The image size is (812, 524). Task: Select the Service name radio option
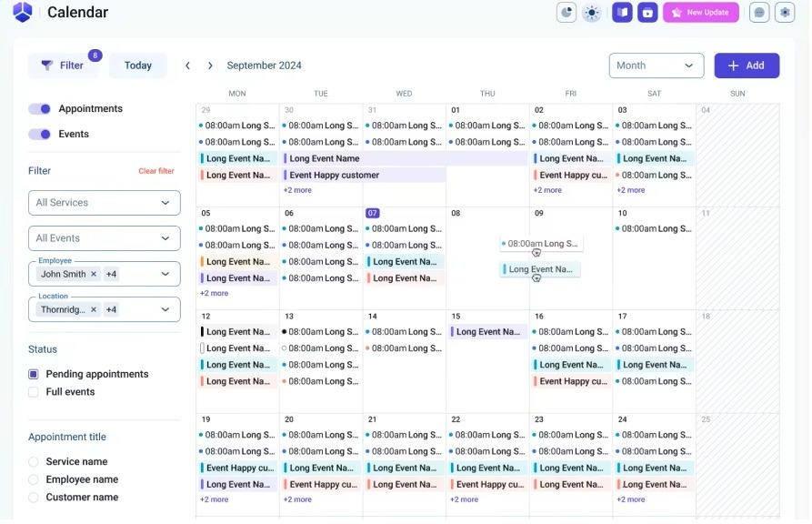[x=34, y=462]
